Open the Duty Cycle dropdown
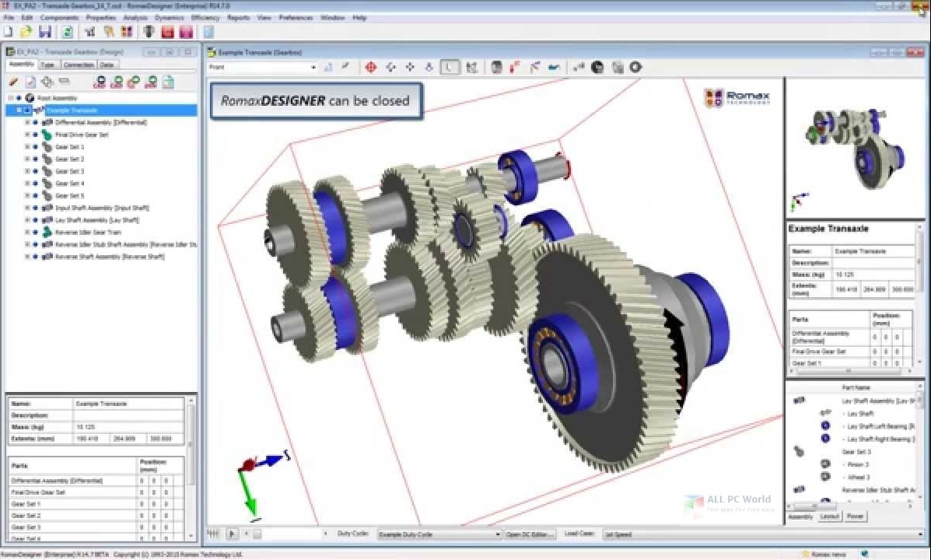 click(498, 534)
